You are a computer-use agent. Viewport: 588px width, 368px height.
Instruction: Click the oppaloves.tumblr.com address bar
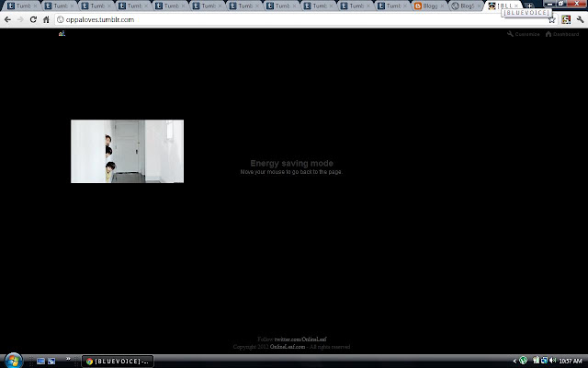click(x=300, y=19)
